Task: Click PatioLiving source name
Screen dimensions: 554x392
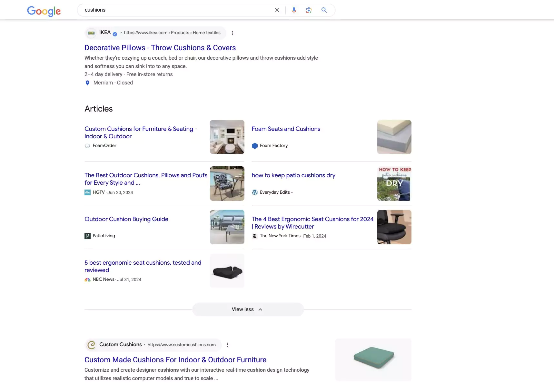Action: [x=104, y=236]
